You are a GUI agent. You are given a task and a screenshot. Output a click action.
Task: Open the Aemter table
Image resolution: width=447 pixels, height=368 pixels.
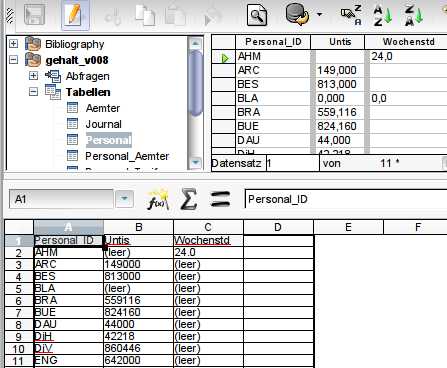[103, 108]
